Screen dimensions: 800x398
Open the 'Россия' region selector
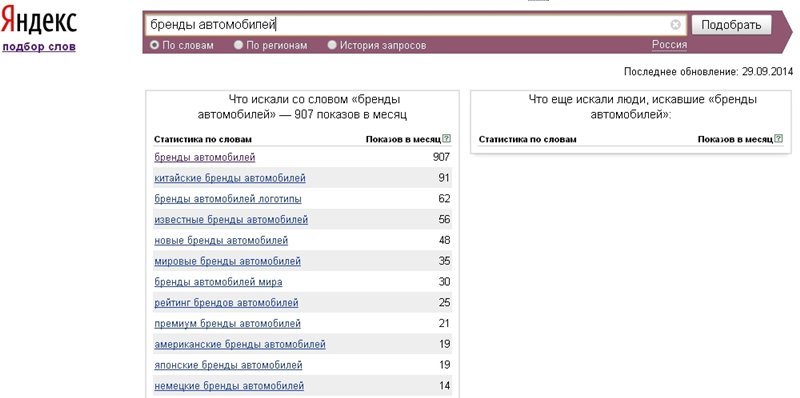tap(669, 45)
